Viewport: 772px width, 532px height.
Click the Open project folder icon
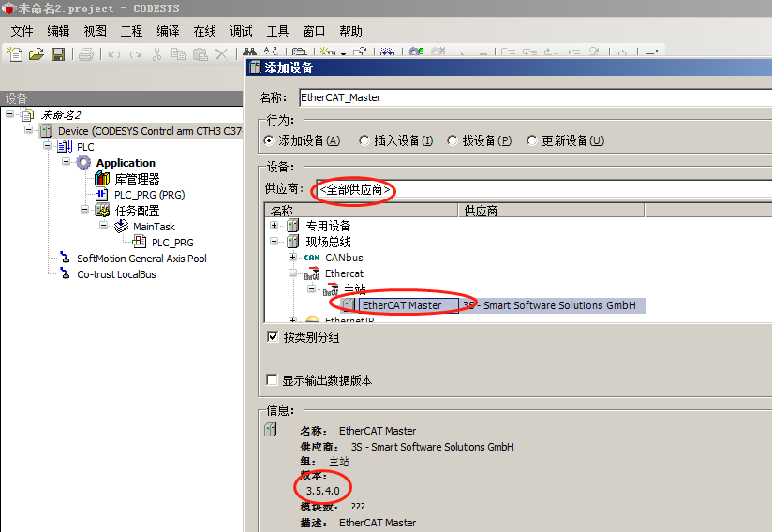pos(37,53)
